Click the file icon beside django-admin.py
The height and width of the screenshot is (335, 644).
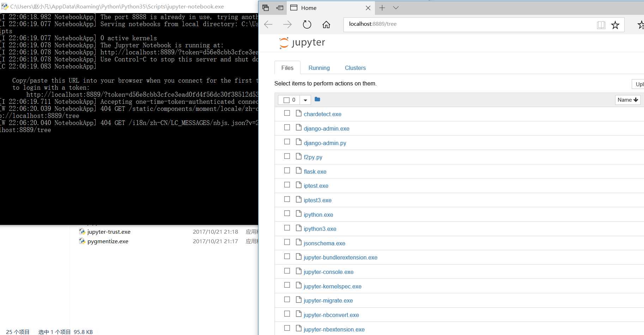[x=299, y=142]
